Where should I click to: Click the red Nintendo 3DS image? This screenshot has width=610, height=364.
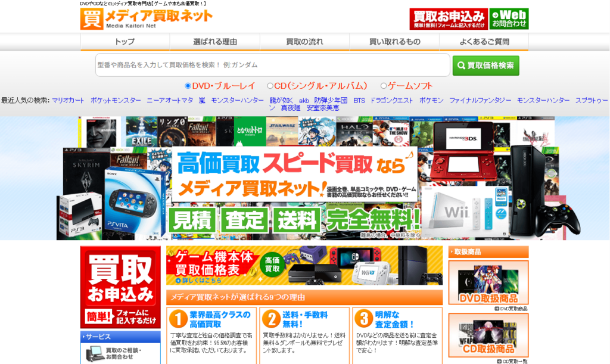pos(463,152)
